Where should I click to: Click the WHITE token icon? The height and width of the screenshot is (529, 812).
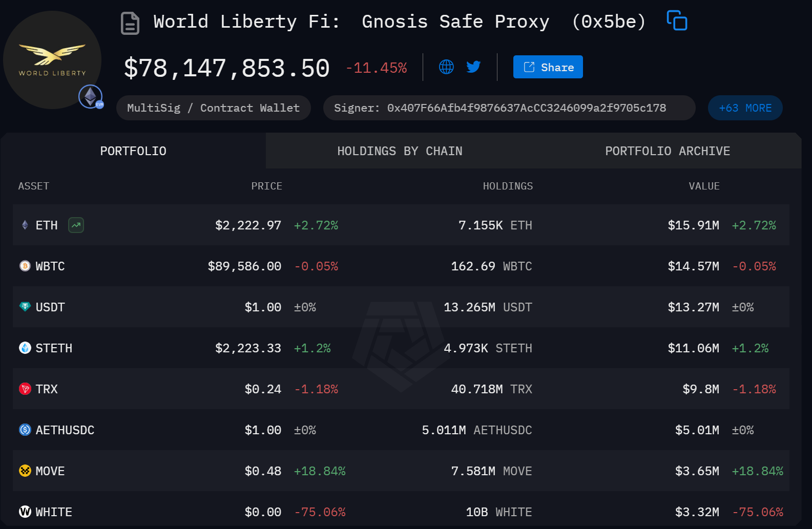(25, 512)
